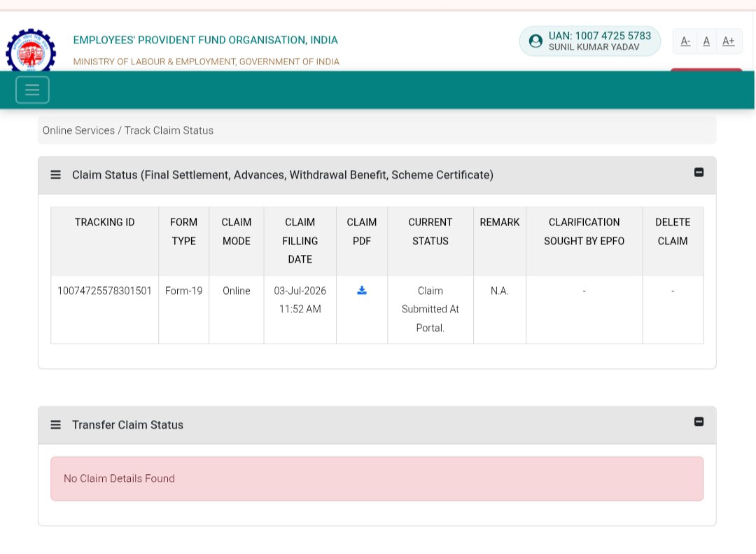Click the Track Claim Status breadcrumb
This screenshot has width=756, height=554.
click(169, 130)
